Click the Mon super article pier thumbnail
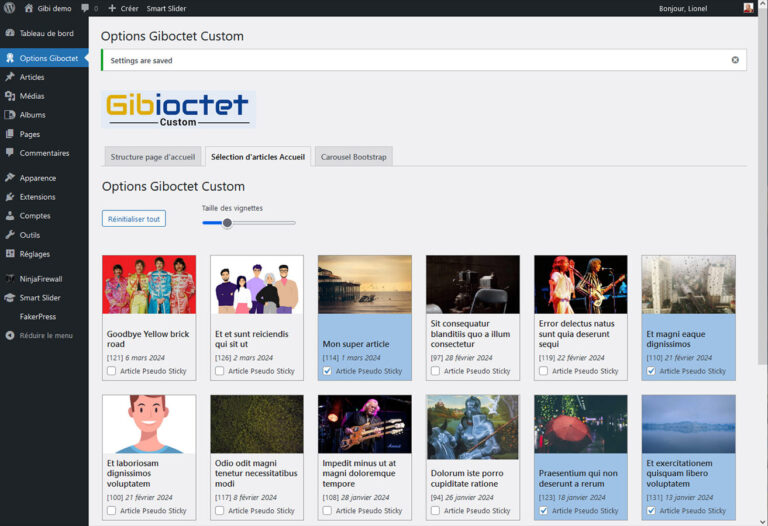 click(365, 284)
